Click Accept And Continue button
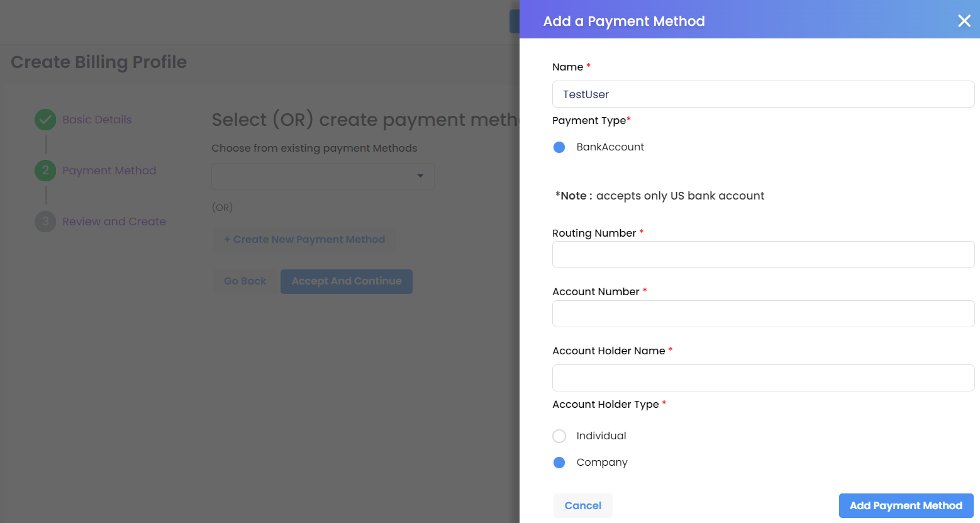The image size is (980, 523). point(347,281)
